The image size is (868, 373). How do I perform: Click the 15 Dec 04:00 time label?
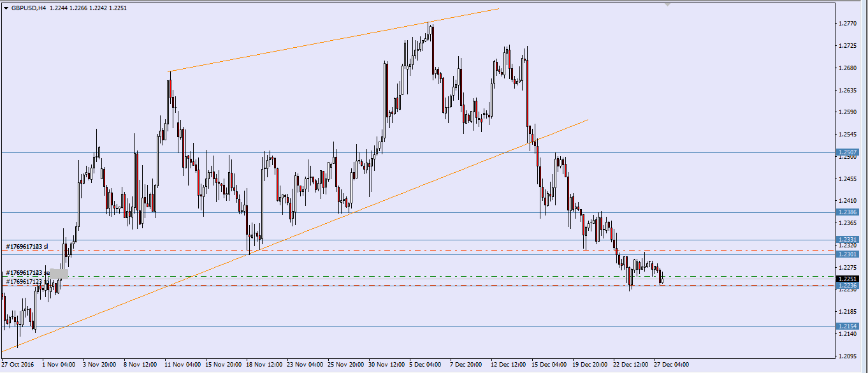[x=549, y=365]
